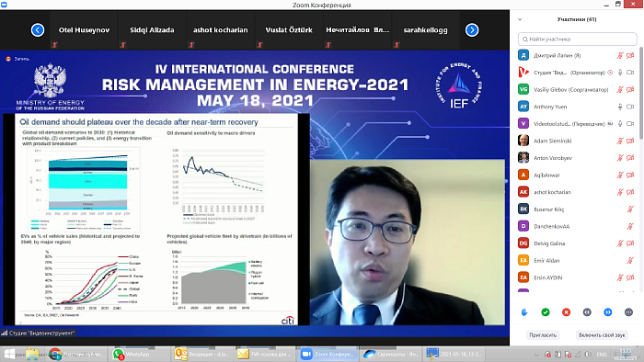Click the Пригласить invite button

pos(543,335)
